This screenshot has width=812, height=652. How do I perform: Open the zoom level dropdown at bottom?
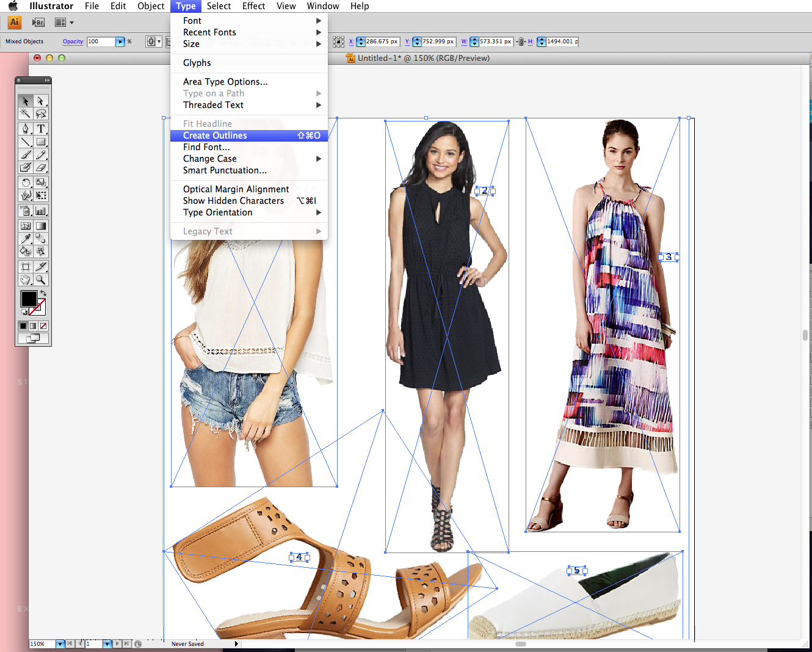pyautogui.click(x=60, y=643)
